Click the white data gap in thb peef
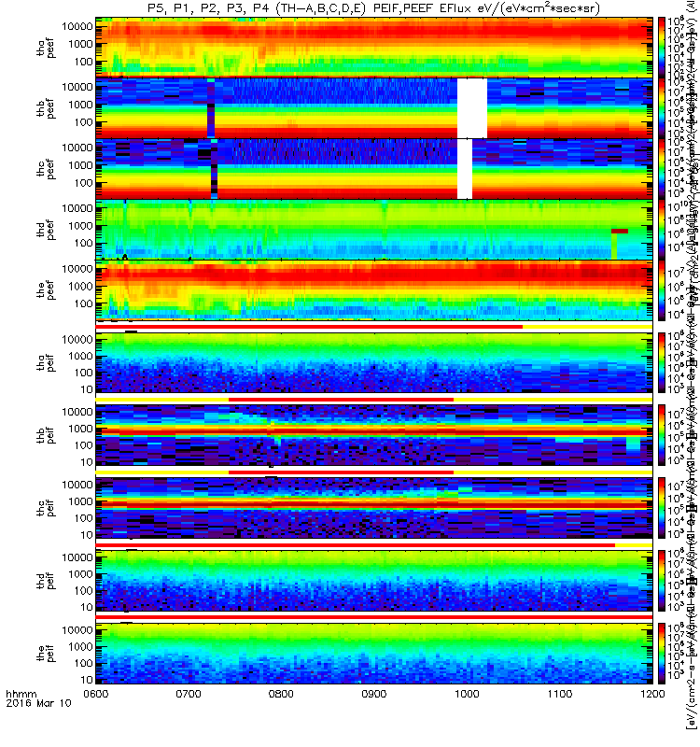Image resolution: width=700 pixels, height=747 pixels. (x=472, y=108)
